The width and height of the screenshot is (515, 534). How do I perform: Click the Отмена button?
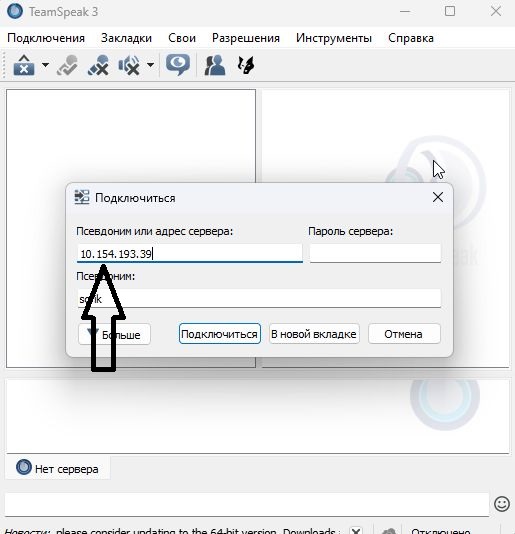point(404,334)
